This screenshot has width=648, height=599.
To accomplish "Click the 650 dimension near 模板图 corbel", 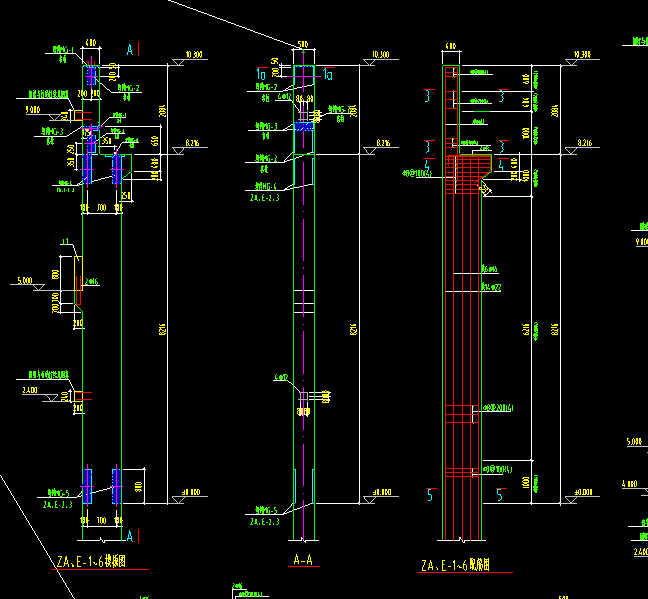I will coord(155,141).
